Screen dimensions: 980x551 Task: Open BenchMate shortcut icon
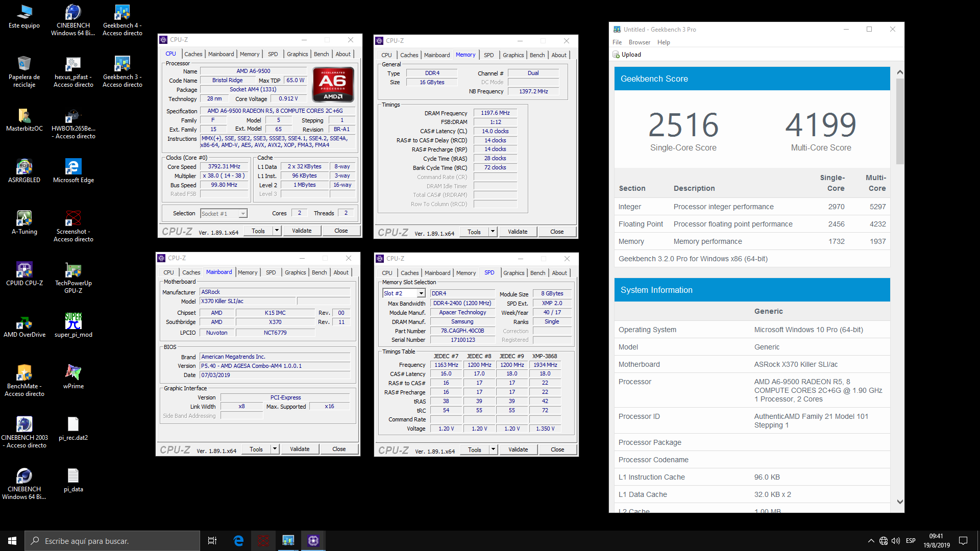pos(24,381)
